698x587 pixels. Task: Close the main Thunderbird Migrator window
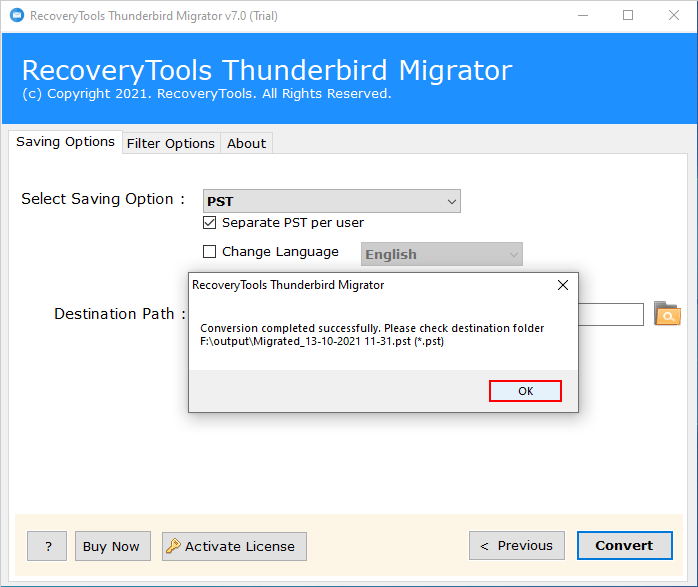click(x=674, y=16)
